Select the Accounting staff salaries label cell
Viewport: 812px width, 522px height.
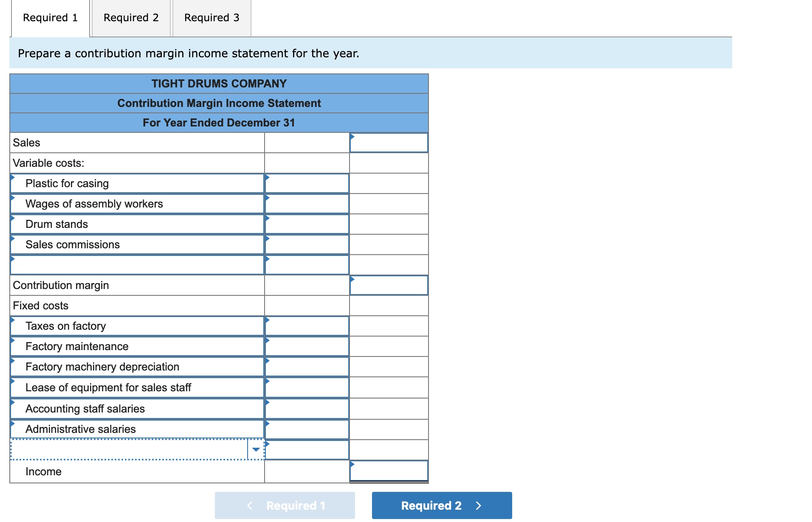click(x=137, y=409)
